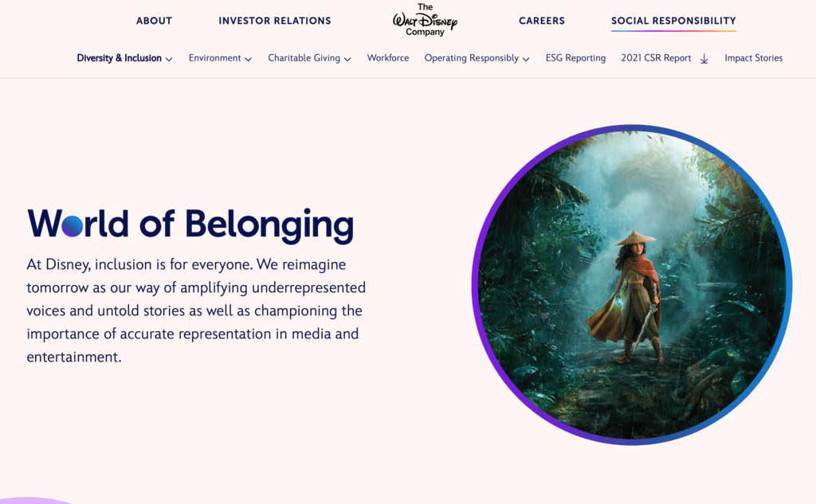Click the World of Belonging heading
Screen dimensions: 816x504
pyautogui.click(x=190, y=225)
